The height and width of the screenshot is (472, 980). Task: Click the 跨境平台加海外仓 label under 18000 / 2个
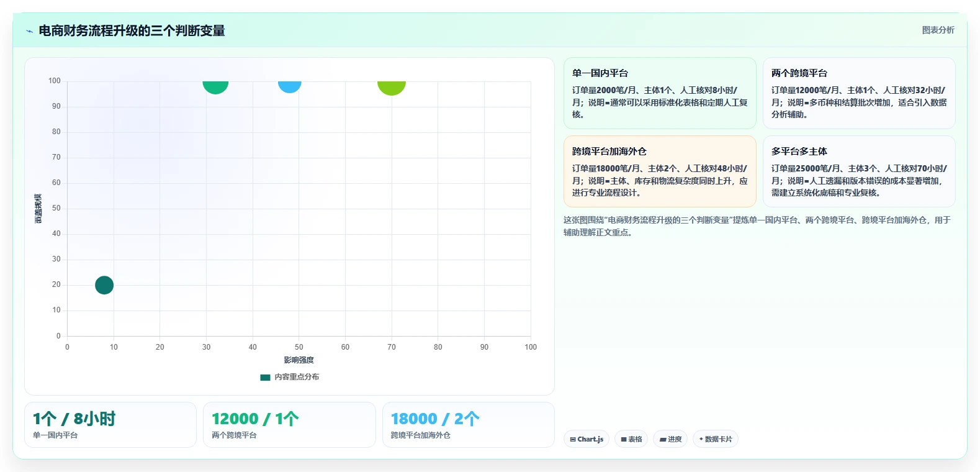click(x=421, y=435)
